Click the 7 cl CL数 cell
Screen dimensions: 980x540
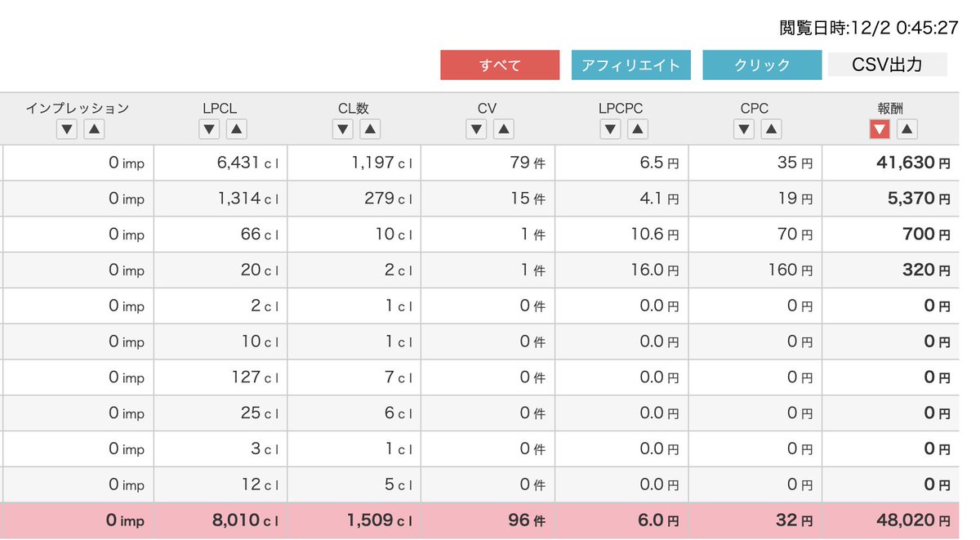[x=354, y=377]
